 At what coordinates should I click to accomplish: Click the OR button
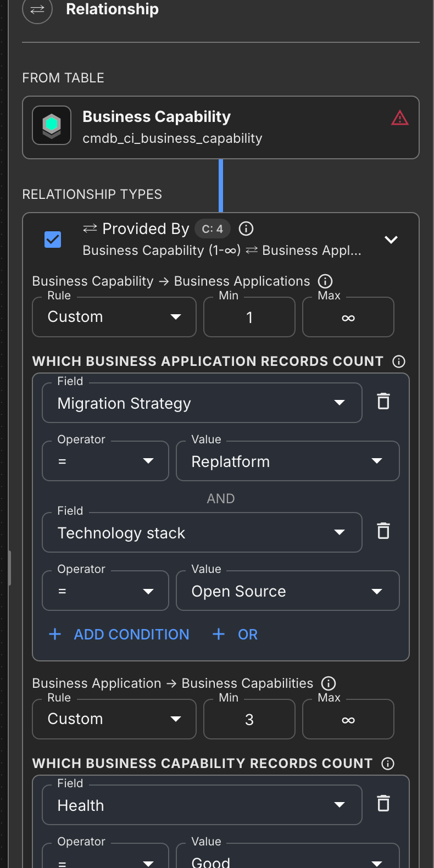pos(235,635)
